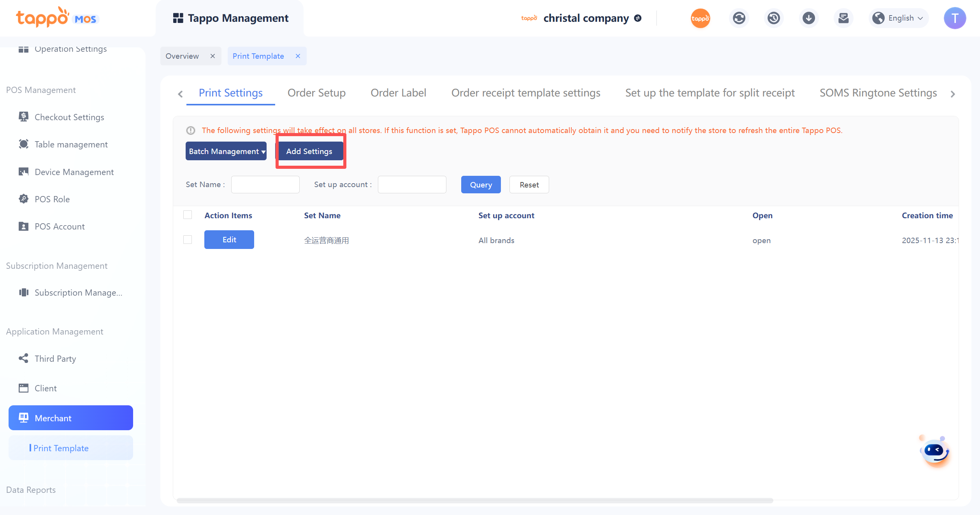Screen dimensions: 980x515
Task: Open Device Management in sidebar
Action: (x=74, y=172)
